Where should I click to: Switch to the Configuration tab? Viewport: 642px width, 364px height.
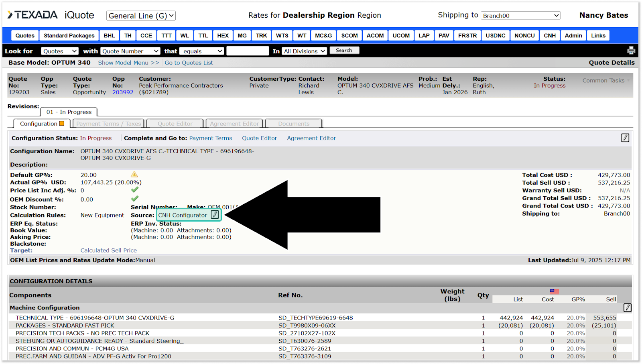[42, 124]
